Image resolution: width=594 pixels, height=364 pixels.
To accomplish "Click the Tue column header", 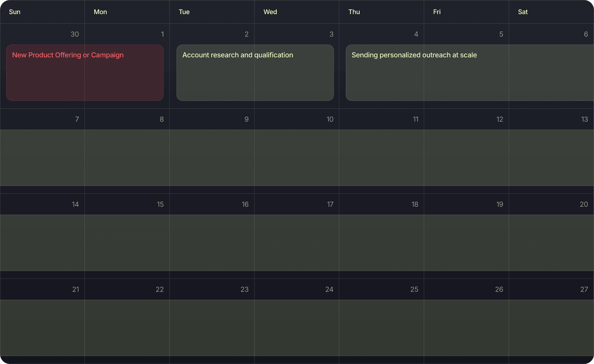I will [184, 12].
